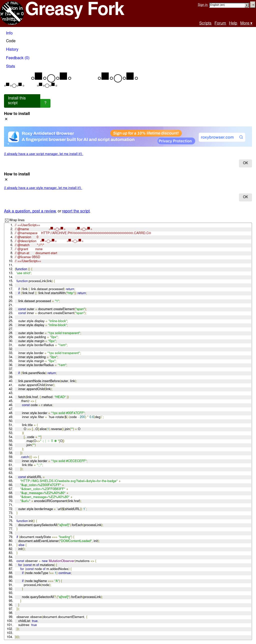Click the Greasy Fork logo icon
This screenshot has width=256, height=644.
click(x=12, y=13)
